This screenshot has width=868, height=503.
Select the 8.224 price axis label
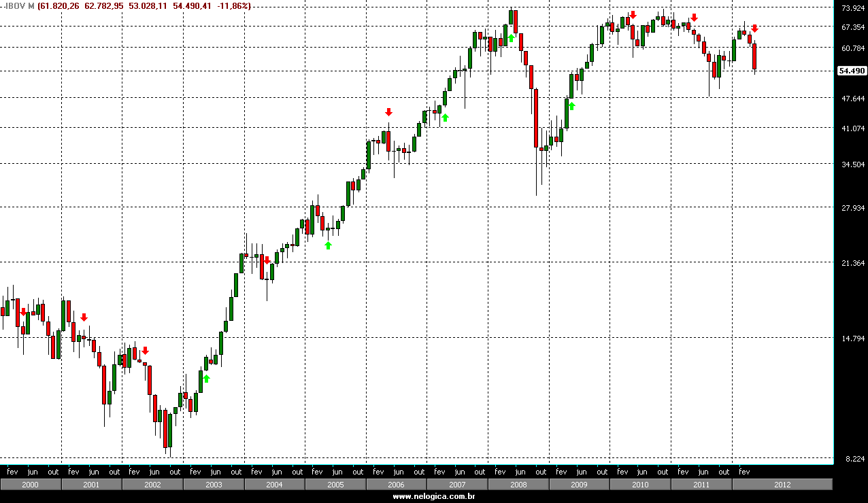point(854,459)
